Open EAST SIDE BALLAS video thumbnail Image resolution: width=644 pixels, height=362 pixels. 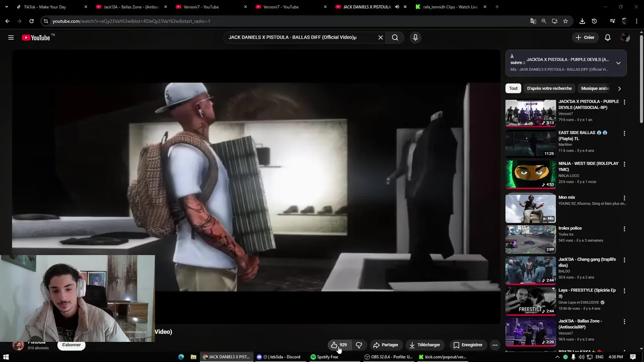pyautogui.click(x=530, y=144)
